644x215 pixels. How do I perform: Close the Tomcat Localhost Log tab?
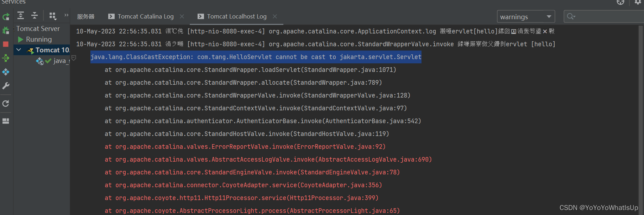[275, 16]
